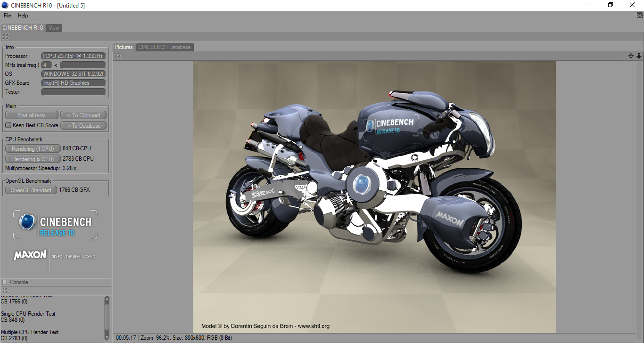Image resolution: width=644 pixels, height=343 pixels.
Task: Click the OS info field
Action: click(74, 74)
